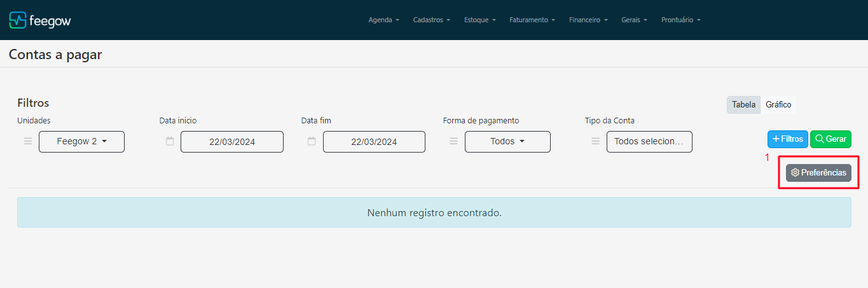Click the Contas a pagar page title
Viewport: 868px width, 288px height.
(x=55, y=55)
